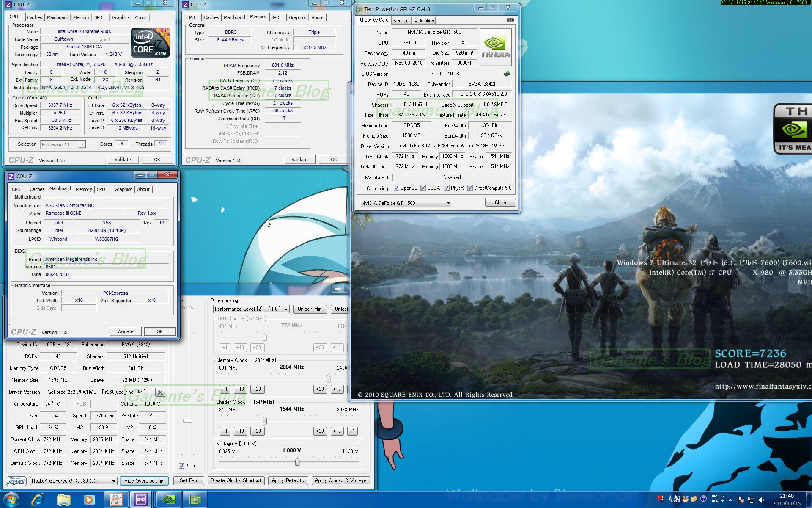The image size is (812, 508).
Task: Switch to the Sensors tab in GPU-Z
Action: tap(401, 20)
